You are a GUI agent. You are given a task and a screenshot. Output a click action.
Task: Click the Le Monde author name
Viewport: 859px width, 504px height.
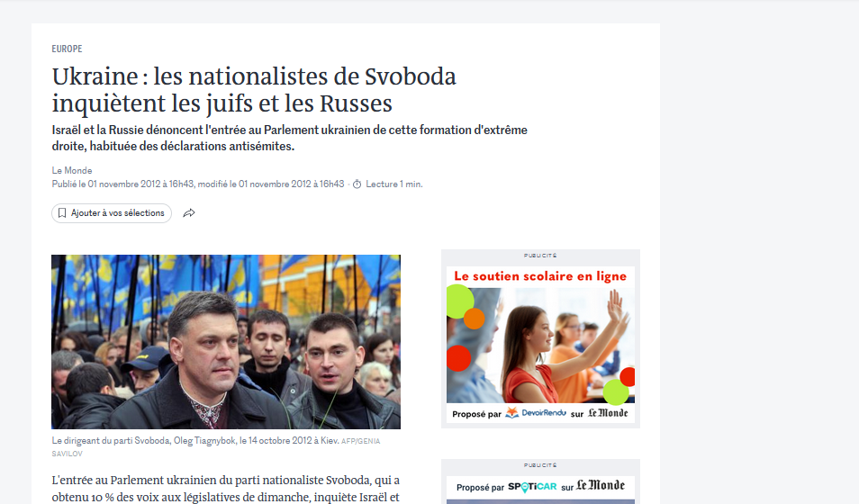coord(72,170)
